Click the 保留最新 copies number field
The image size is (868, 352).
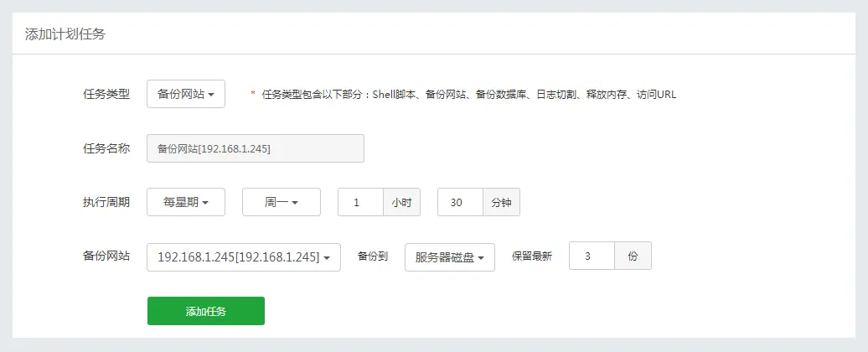pyautogui.click(x=592, y=256)
